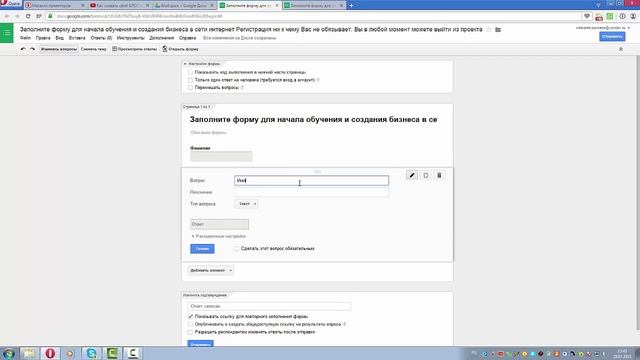This screenshot has height=360, width=640.
Task: Click the help text input field
Action: [x=311, y=192]
